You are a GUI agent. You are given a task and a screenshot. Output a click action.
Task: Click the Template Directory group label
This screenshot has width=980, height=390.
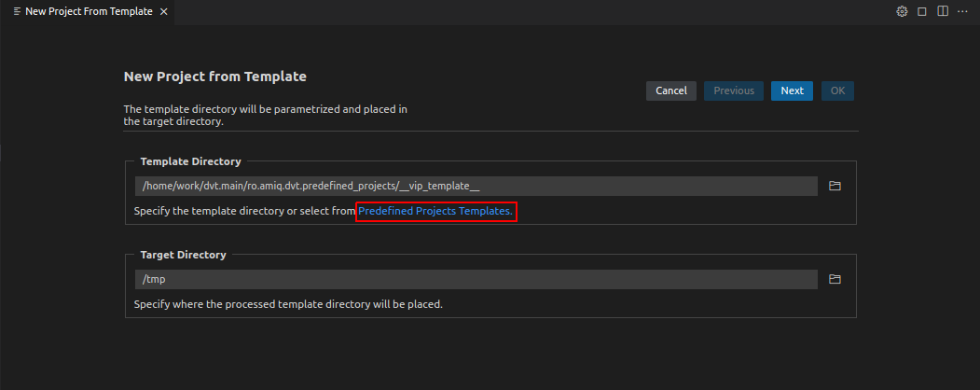190,161
